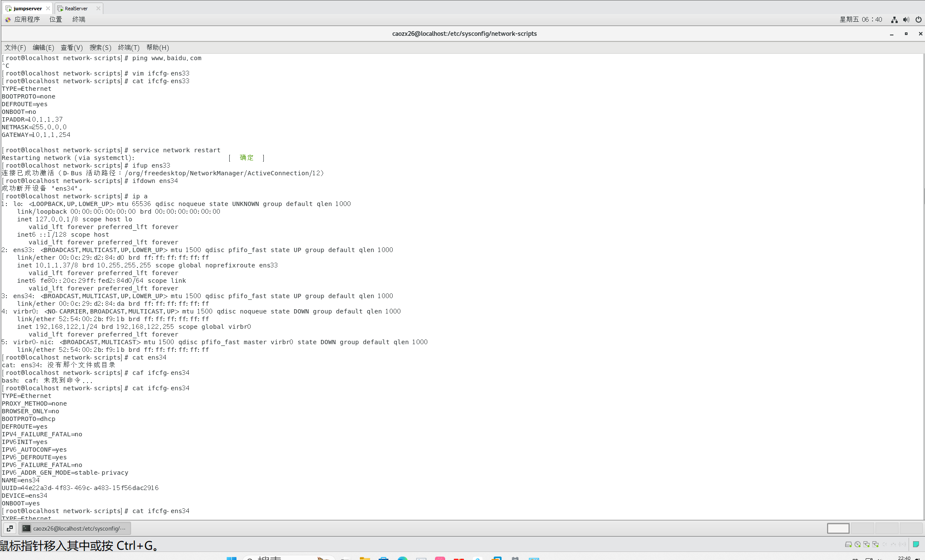Open the 位置 places menu
925x560 pixels.
pos(55,20)
